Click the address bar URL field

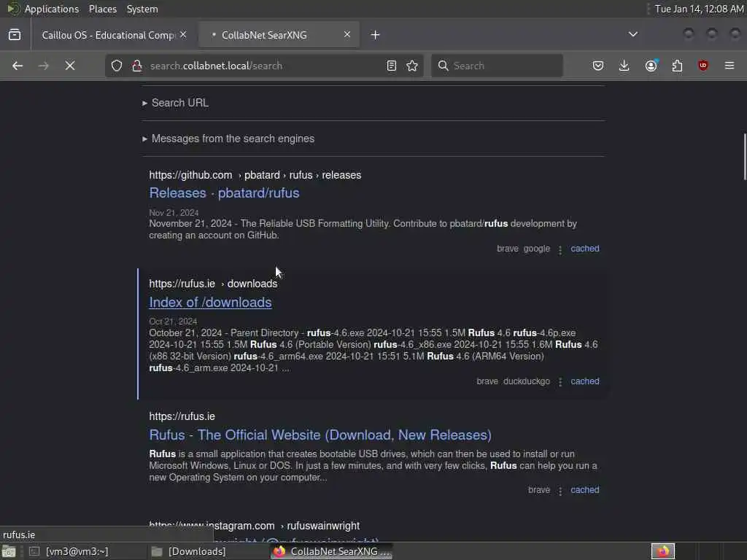(x=264, y=66)
